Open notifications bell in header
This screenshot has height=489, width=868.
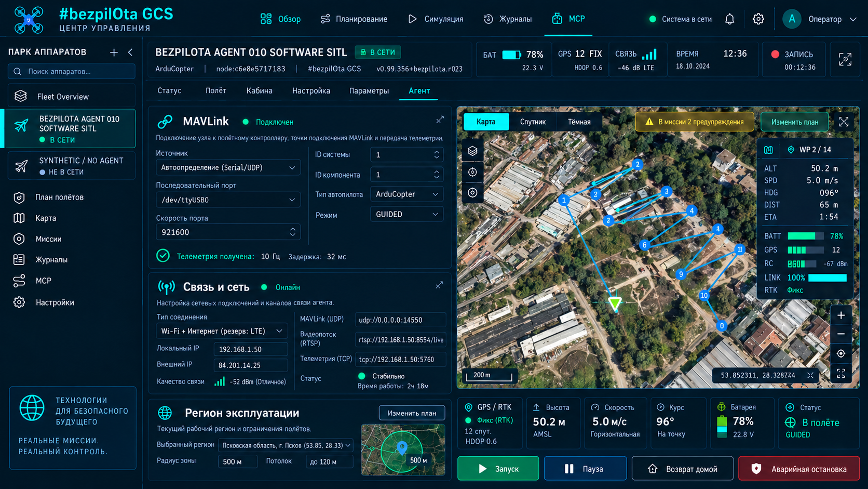(x=729, y=19)
